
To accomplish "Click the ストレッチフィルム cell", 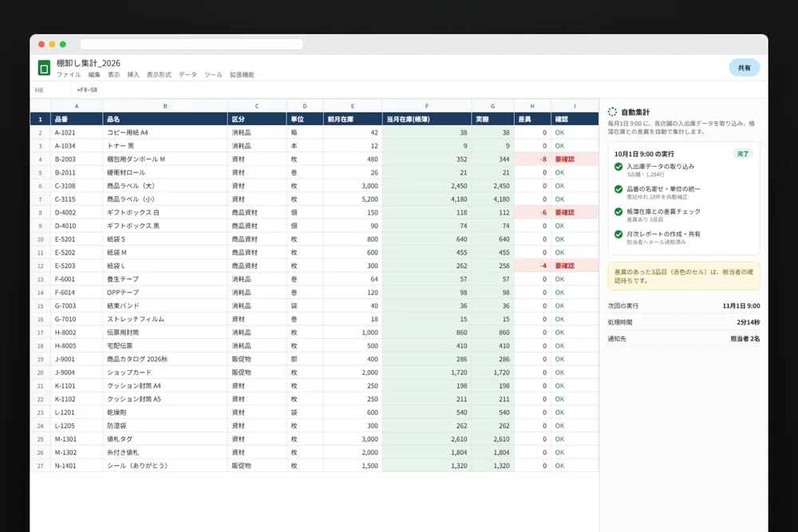I will click(165, 319).
